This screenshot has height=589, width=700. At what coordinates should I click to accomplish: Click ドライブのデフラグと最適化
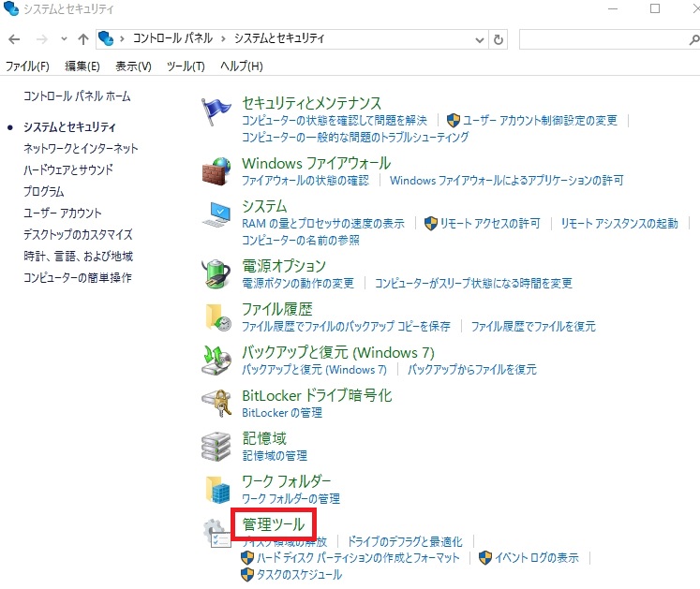tap(405, 541)
